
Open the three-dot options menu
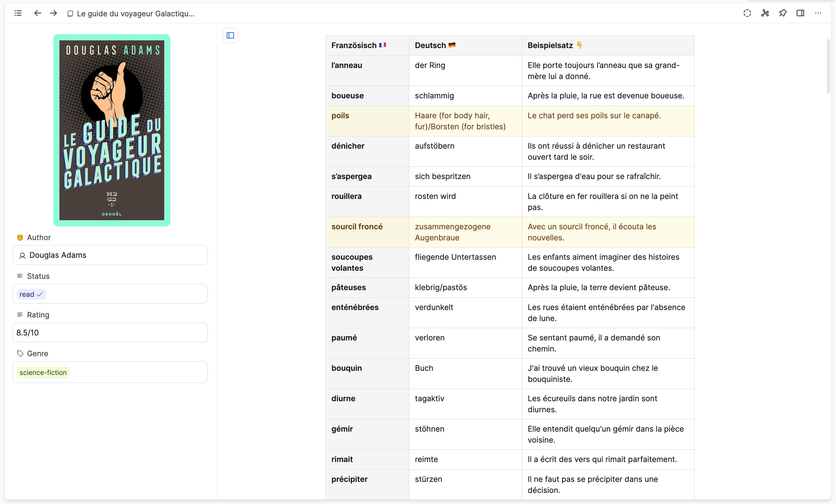click(818, 13)
